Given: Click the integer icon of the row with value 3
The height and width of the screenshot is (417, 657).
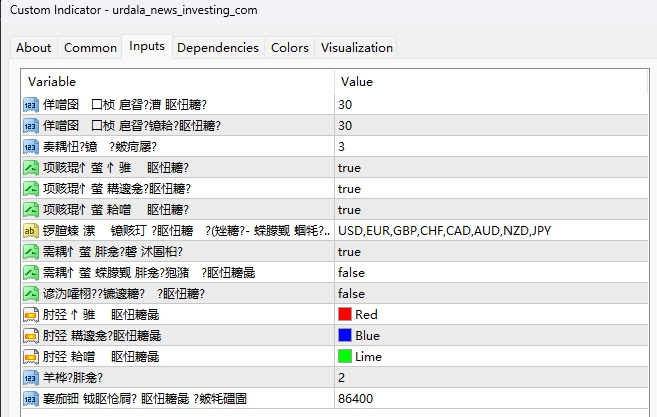Looking at the screenshot, I should [x=31, y=147].
